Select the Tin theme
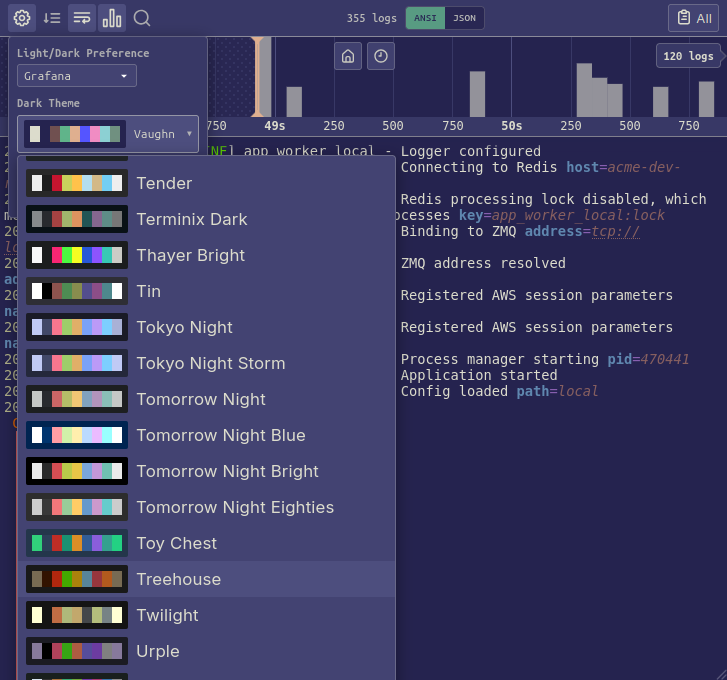Screen dimensions: 727x680 (x=207, y=291)
